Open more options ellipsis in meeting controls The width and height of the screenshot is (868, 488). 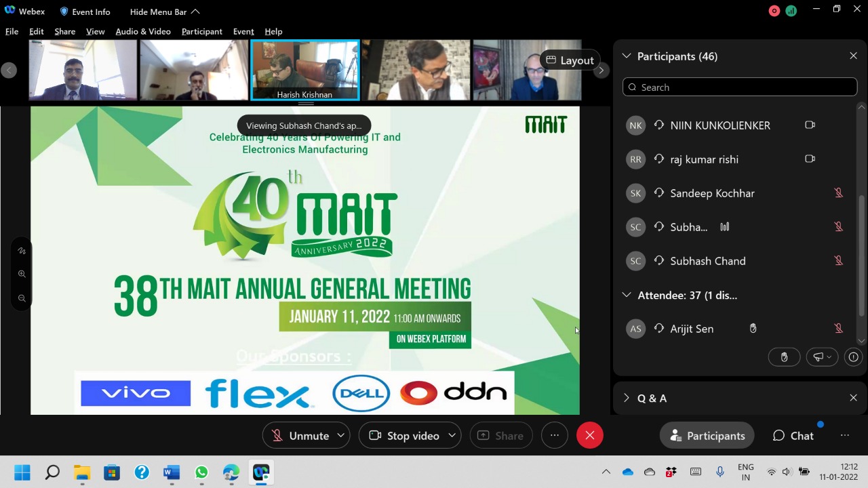click(555, 435)
